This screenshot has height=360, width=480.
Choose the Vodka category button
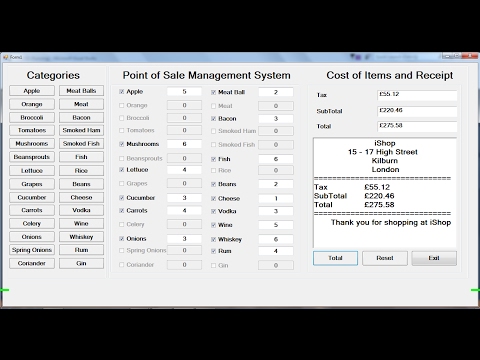pos(81,210)
